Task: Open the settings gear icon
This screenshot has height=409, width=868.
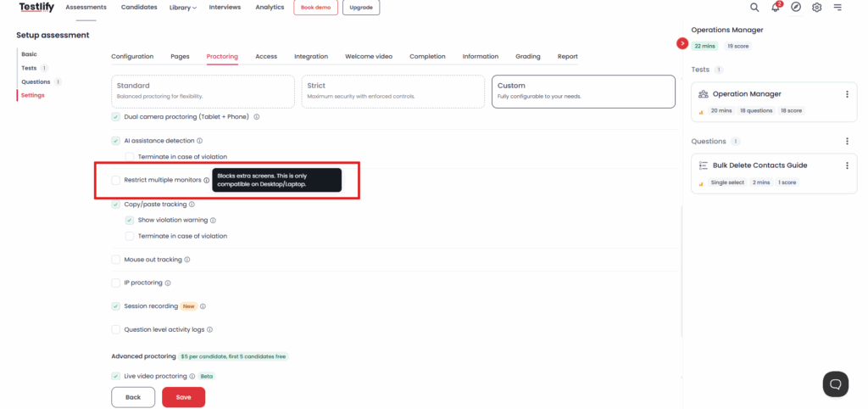Action: [x=816, y=7]
